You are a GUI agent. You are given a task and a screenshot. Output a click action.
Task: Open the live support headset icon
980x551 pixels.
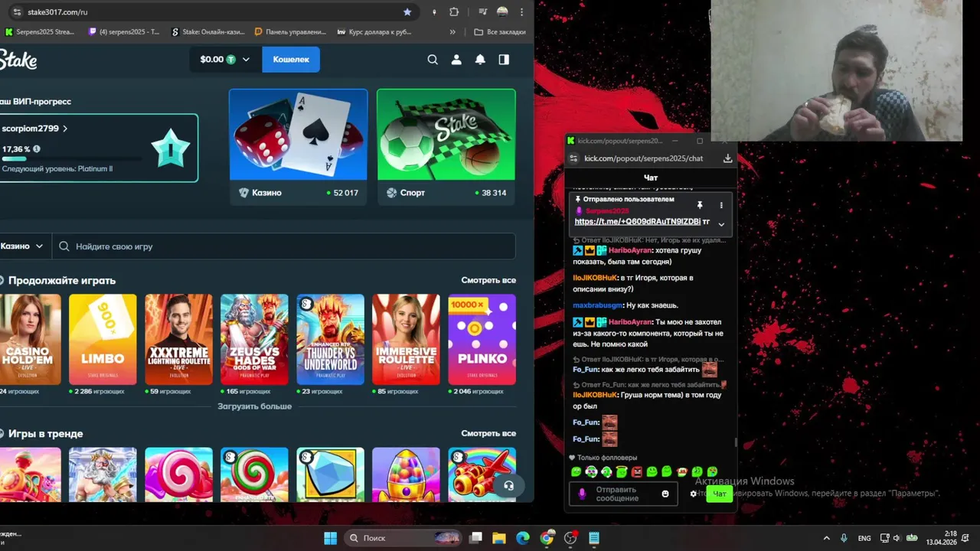(508, 485)
